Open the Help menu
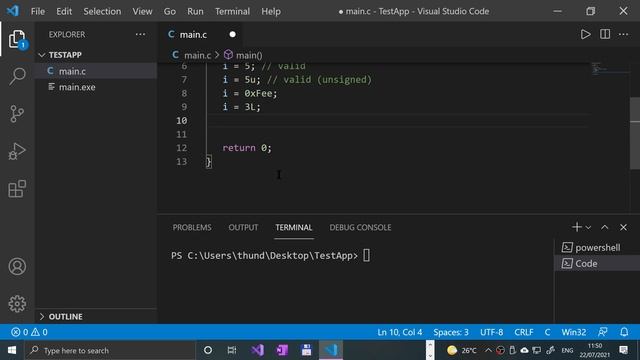The image size is (640, 360). (x=271, y=11)
